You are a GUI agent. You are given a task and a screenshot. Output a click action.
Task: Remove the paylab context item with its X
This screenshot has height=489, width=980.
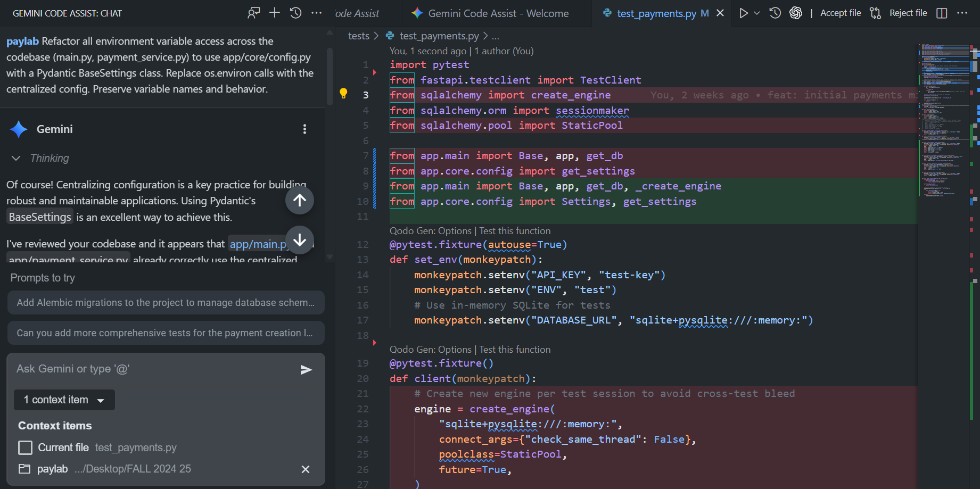(305, 469)
